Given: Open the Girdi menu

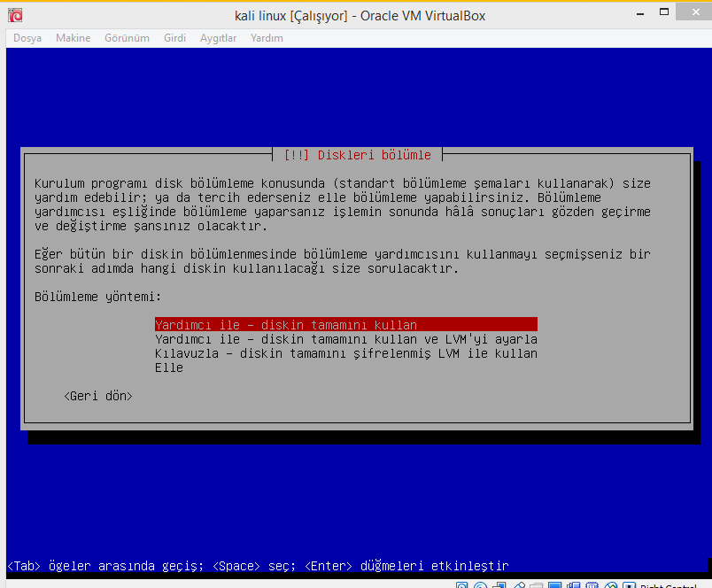Looking at the screenshot, I should [174, 38].
